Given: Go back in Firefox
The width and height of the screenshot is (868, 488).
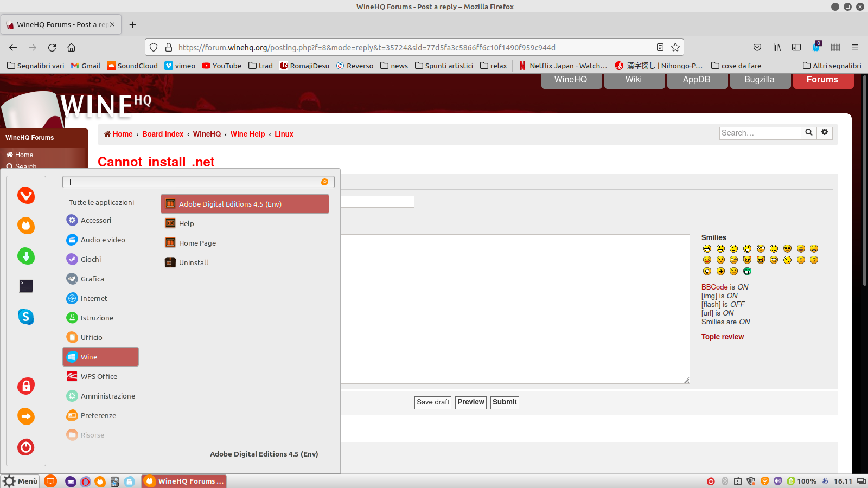Looking at the screenshot, I should point(13,47).
